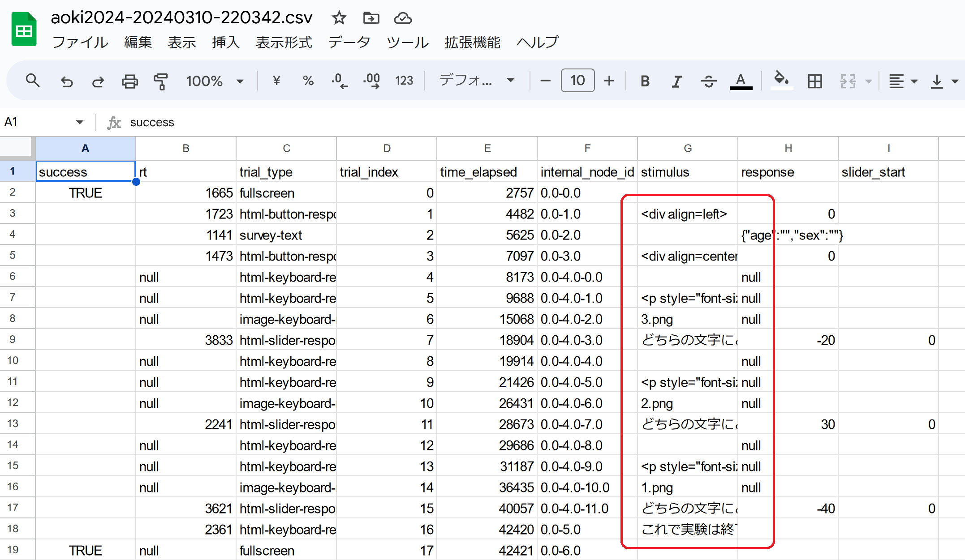Apply currency format with the ¥ icon
This screenshot has width=965, height=560.
(276, 81)
